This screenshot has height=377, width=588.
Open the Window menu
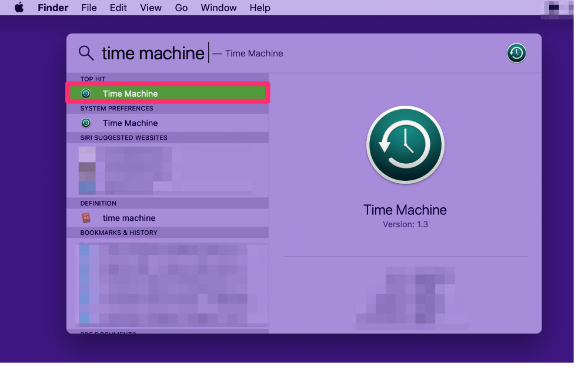tap(219, 8)
